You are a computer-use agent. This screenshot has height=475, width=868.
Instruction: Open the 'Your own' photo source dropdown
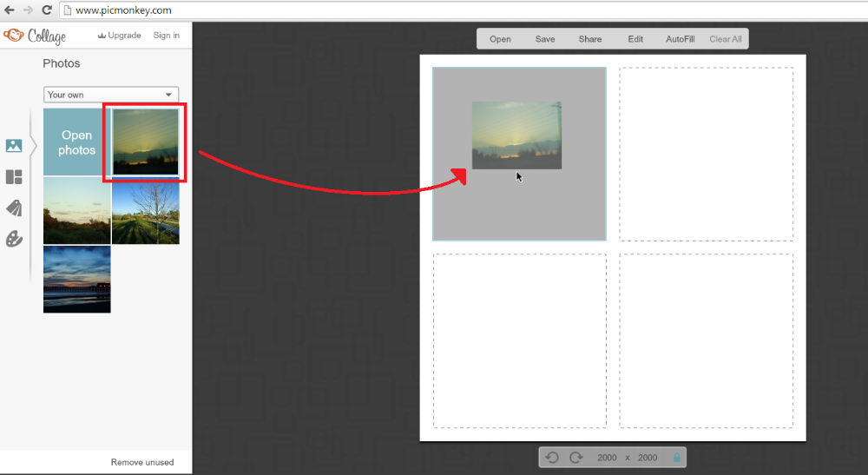click(x=111, y=95)
